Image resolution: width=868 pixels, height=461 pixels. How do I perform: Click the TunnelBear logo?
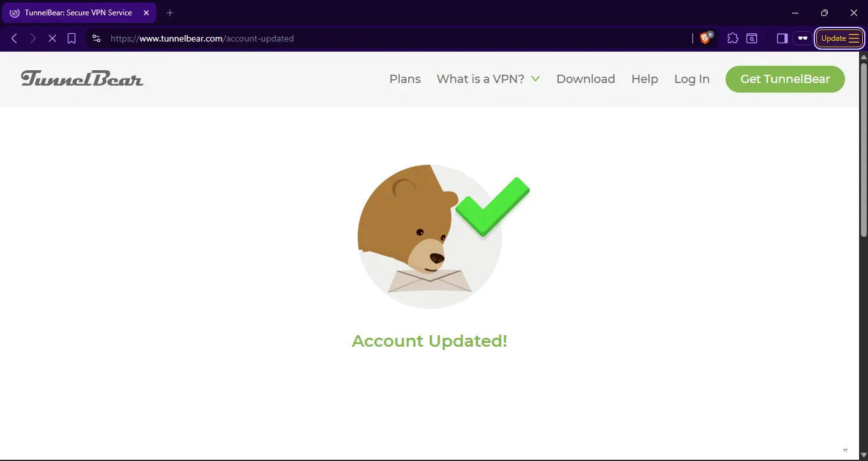[82, 79]
